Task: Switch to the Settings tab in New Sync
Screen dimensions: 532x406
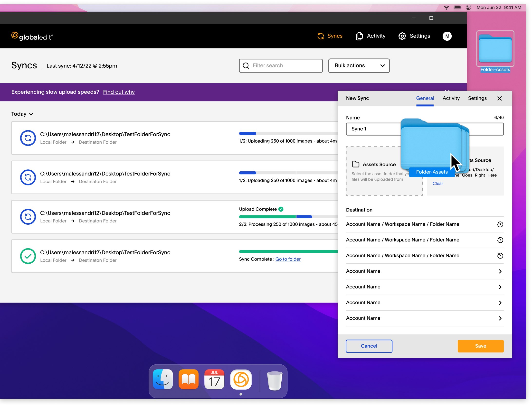Action: (477, 98)
